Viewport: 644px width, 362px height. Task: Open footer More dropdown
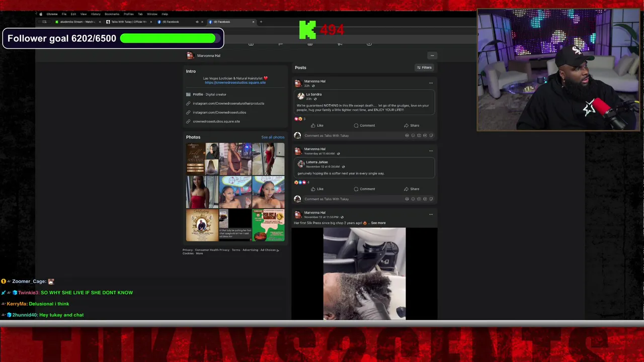click(199, 253)
